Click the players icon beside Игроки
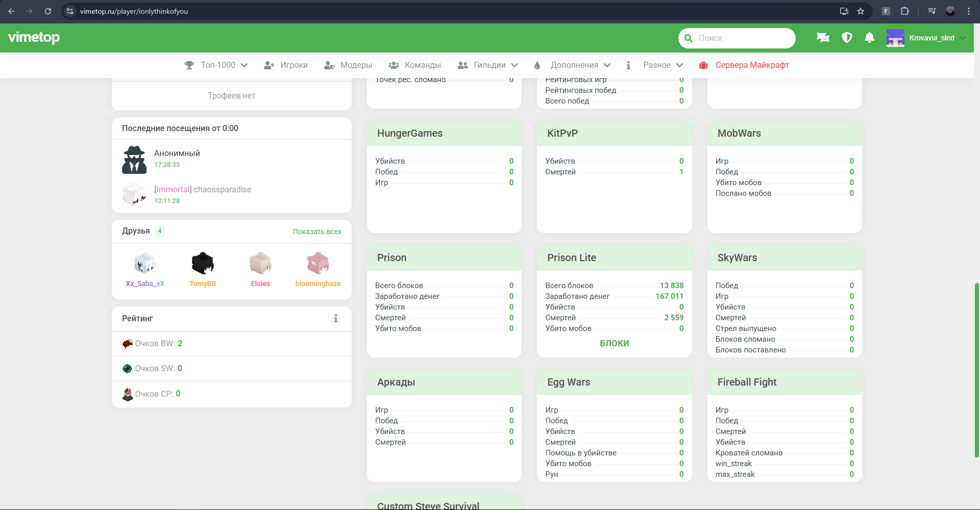The image size is (980, 510). coord(269,65)
